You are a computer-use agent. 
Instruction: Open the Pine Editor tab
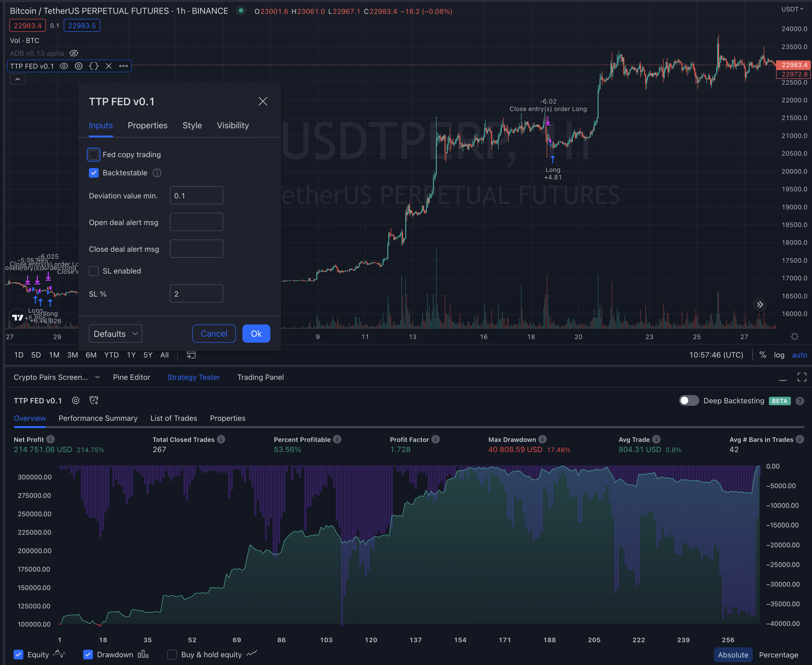click(131, 377)
